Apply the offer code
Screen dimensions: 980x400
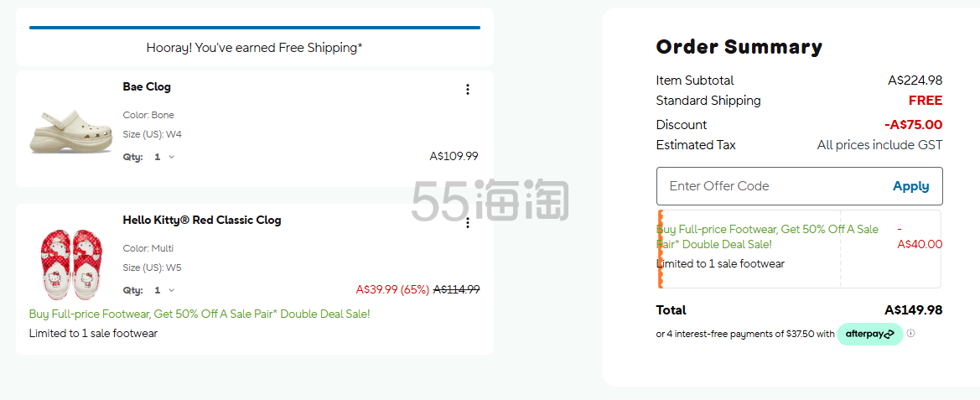(x=910, y=186)
